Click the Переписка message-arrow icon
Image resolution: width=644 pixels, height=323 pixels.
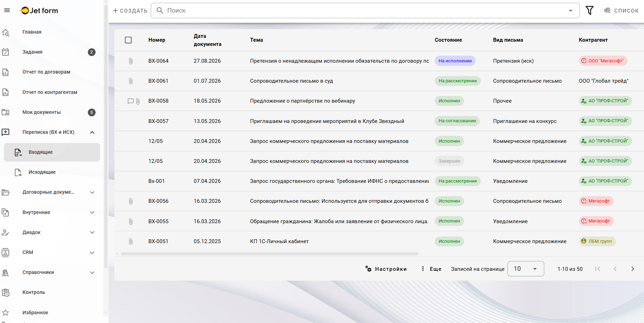pyautogui.click(x=6, y=132)
